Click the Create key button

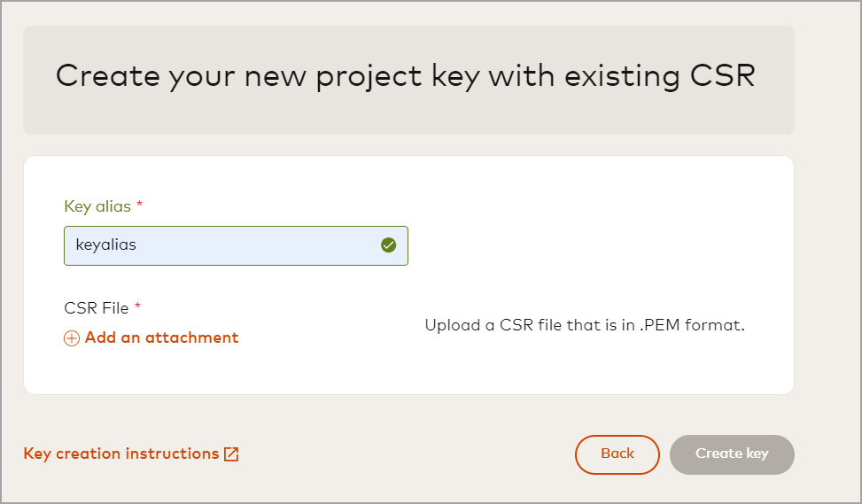point(732,454)
